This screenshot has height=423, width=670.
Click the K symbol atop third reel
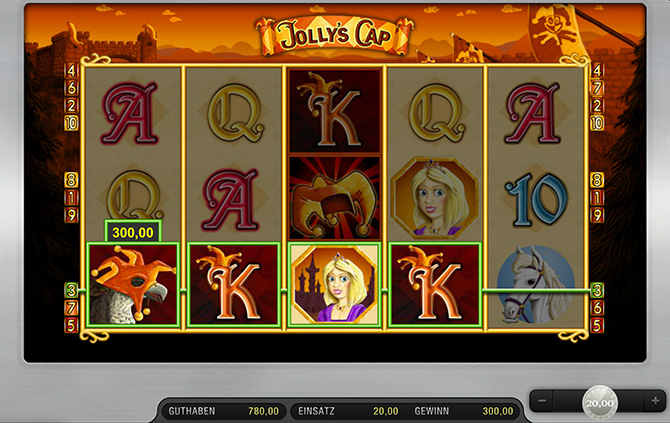[335, 111]
